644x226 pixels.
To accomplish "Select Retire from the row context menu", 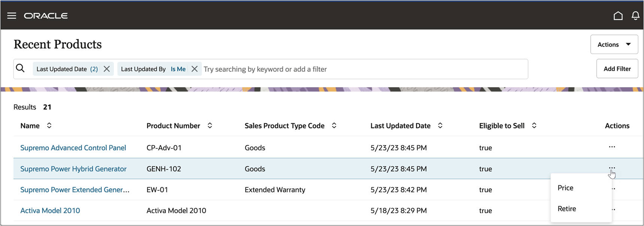I will 566,209.
